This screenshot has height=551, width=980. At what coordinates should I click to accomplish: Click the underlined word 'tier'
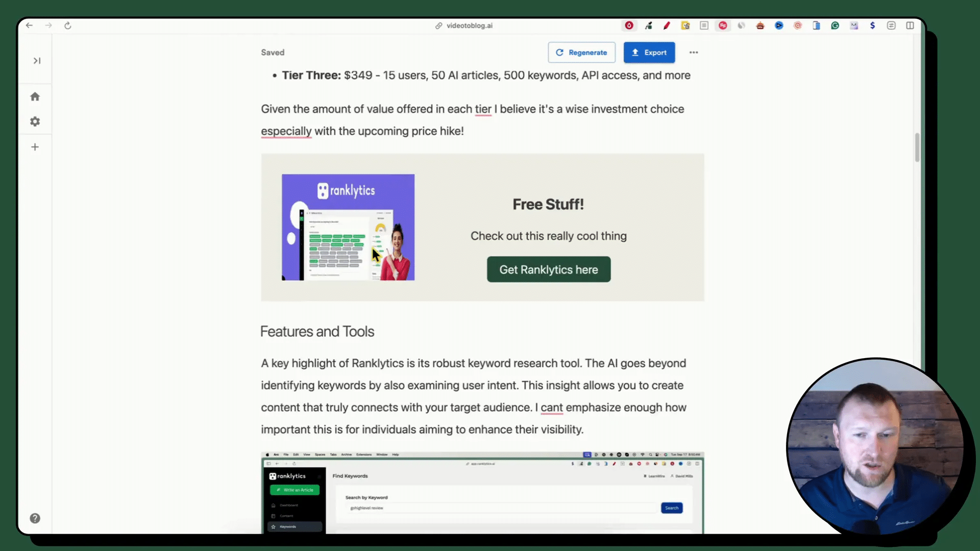click(x=483, y=109)
